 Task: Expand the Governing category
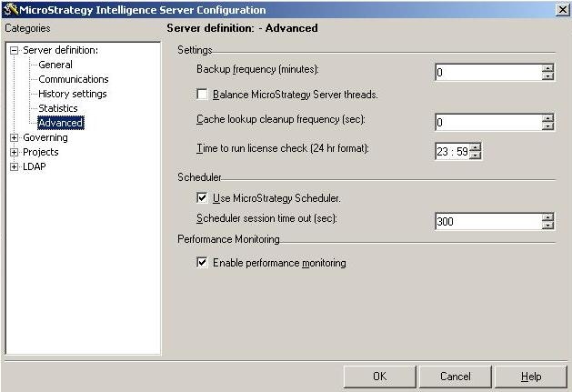click(14, 137)
